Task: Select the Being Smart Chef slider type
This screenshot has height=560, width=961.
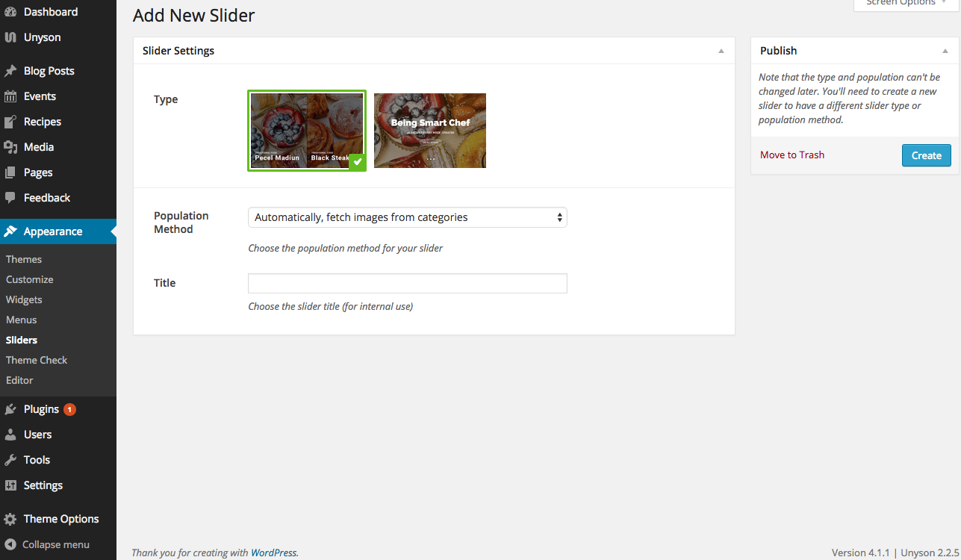Action: tap(429, 131)
